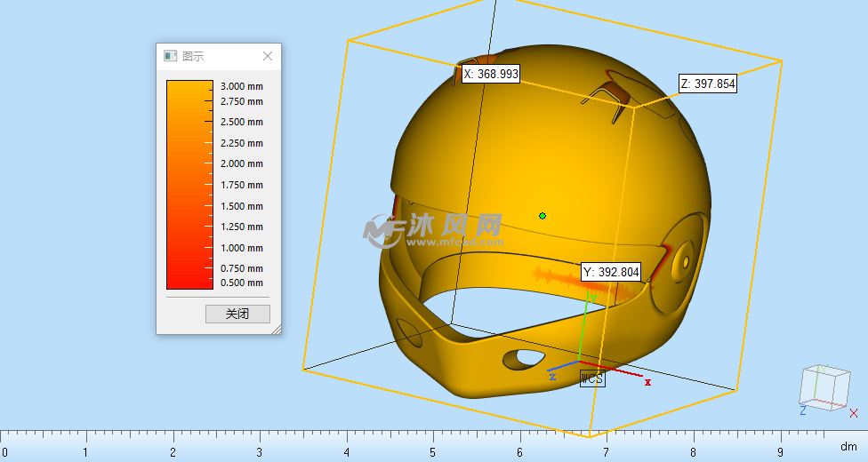868x462 pixels.
Task: Click the 0.500 mm legend value
Action: point(242,283)
